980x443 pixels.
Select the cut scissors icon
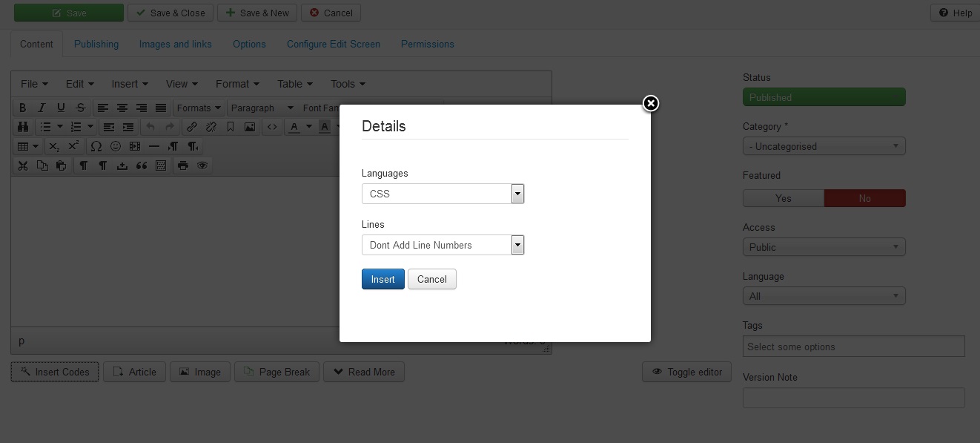coord(22,165)
